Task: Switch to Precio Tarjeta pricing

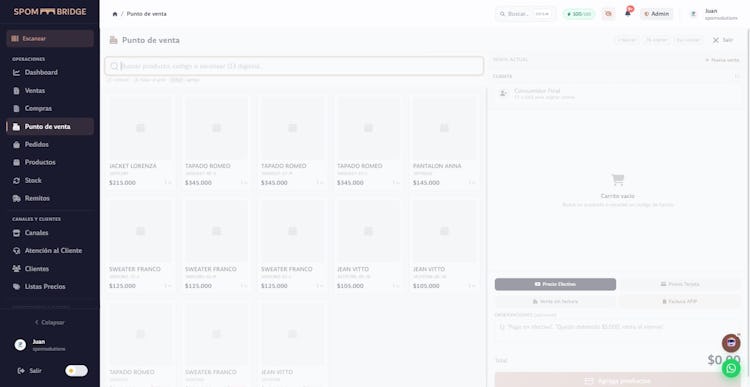Action: (x=680, y=284)
